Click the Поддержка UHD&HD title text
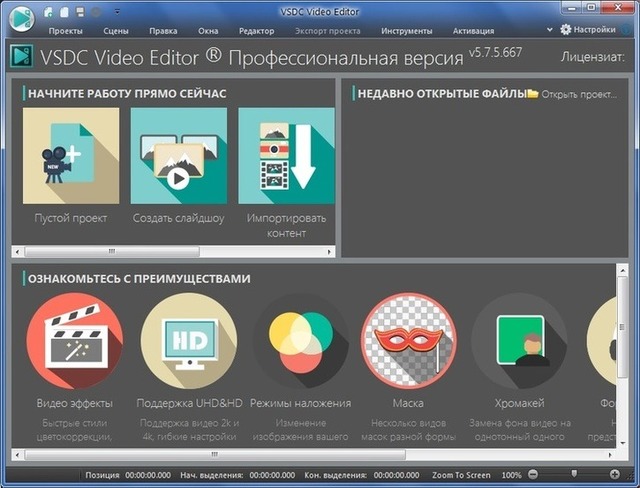The image size is (640, 488). pos(189,403)
